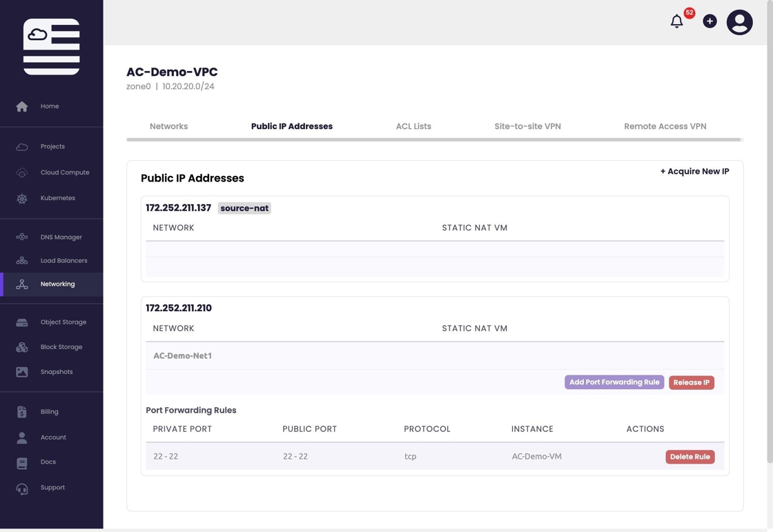773x532 pixels.
Task: Open Support from the sidebar
Action: pos(52,488)
